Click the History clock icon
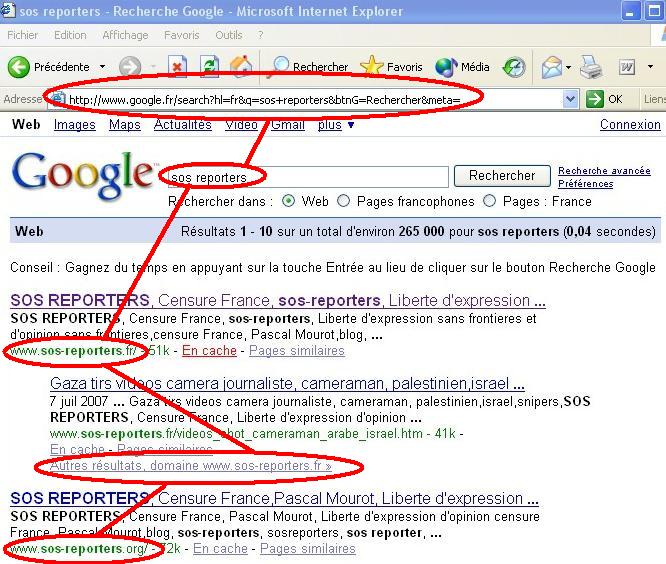 [x=514, y=67]
